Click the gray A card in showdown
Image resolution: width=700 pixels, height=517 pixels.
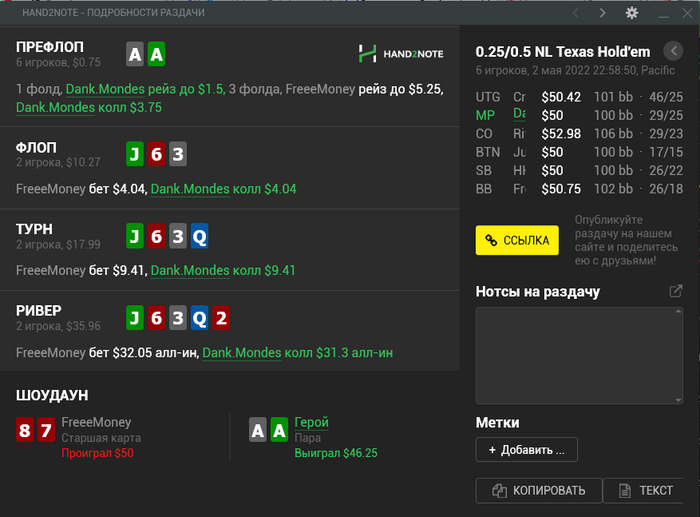(x=258, y=430)
